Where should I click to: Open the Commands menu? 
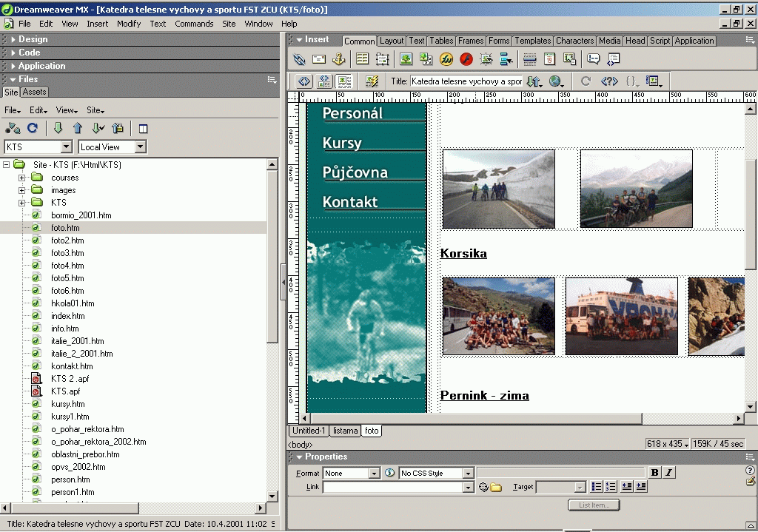tap(194, 24)
